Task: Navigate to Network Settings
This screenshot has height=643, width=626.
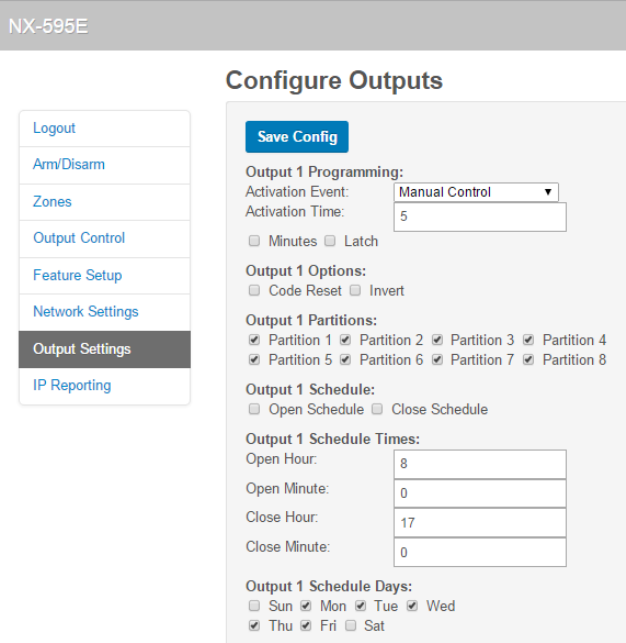Action: click(x=85, y=312)
